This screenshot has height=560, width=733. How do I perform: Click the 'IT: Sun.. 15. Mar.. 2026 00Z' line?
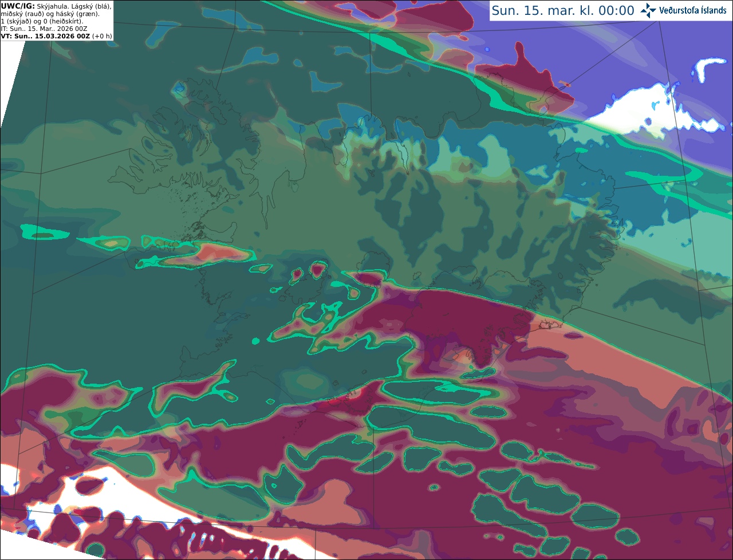point(44,29)
